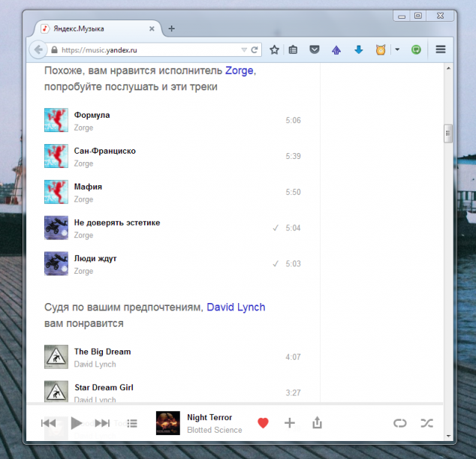Skip to the next track
476x459 pixels.
pyautogui.click(x=102, y=423)
